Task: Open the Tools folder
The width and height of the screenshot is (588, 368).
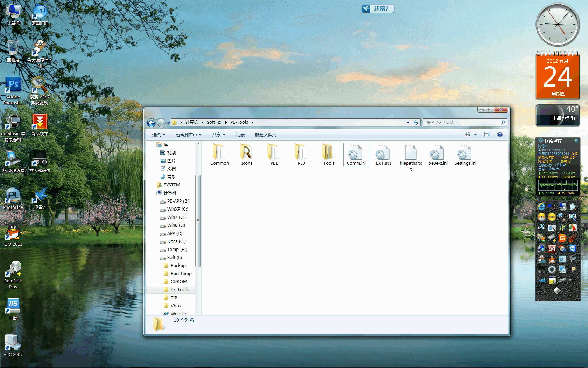Action: pyautogui.click(x=329, y=155)
